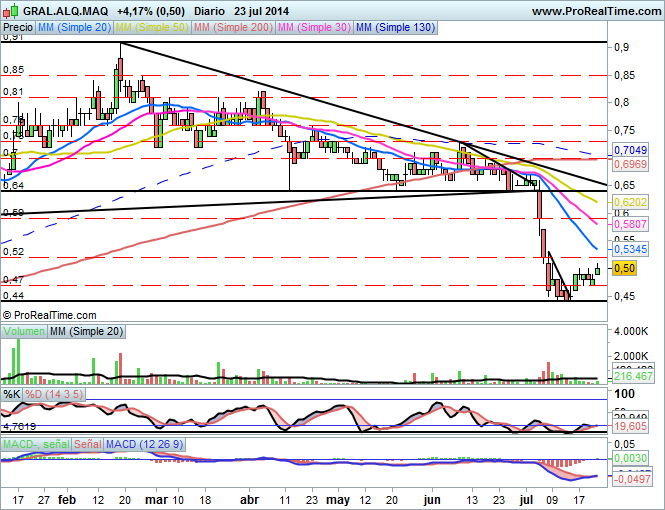Screen dimensions: 665x510
Task: Select the MACD-señal histogram label
Action: 36,443
